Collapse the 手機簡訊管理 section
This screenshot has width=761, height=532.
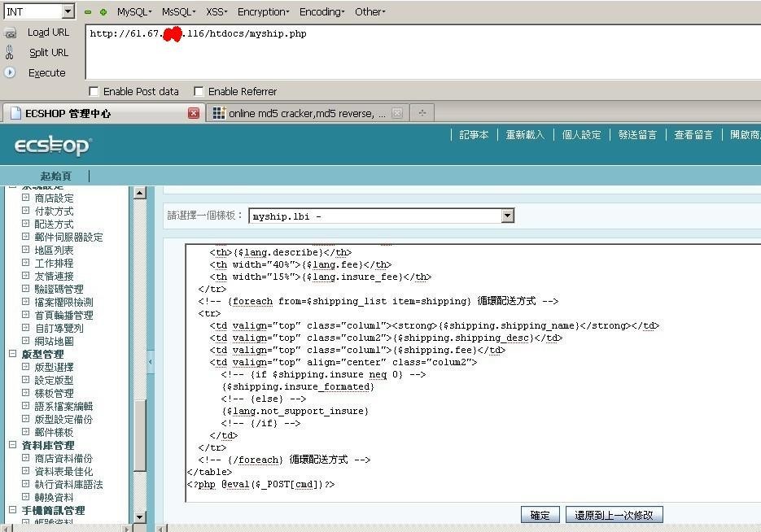13,510
